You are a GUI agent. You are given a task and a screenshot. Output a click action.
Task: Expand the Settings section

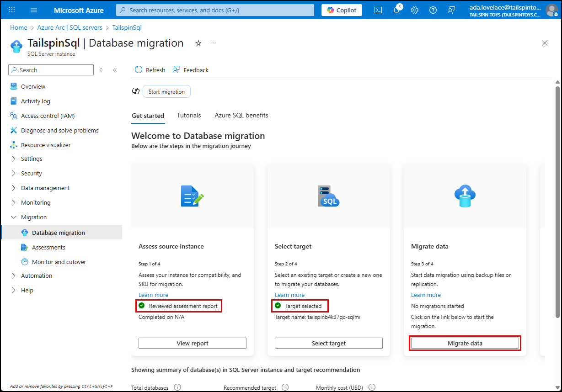pos(32,159)
